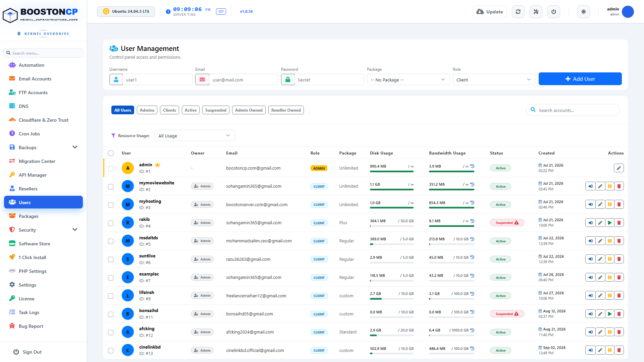Click Sign Out

pos(28,352)
